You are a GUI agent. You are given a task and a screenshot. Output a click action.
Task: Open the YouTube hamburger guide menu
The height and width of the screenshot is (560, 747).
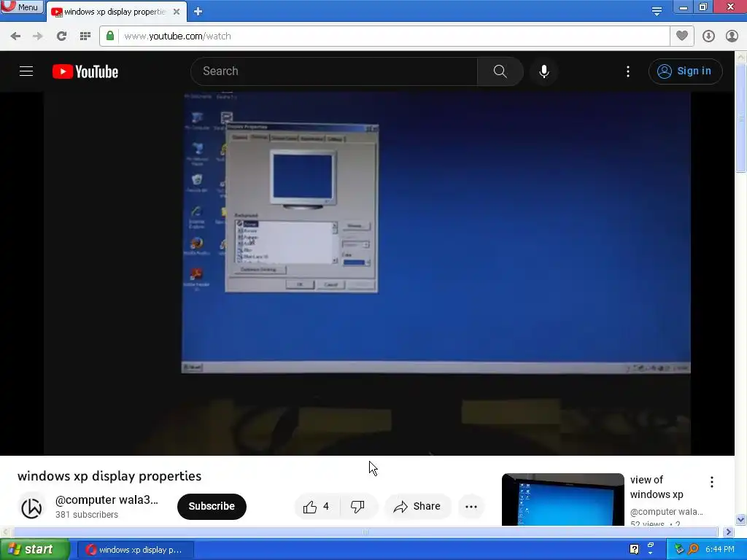pos(26,71)
